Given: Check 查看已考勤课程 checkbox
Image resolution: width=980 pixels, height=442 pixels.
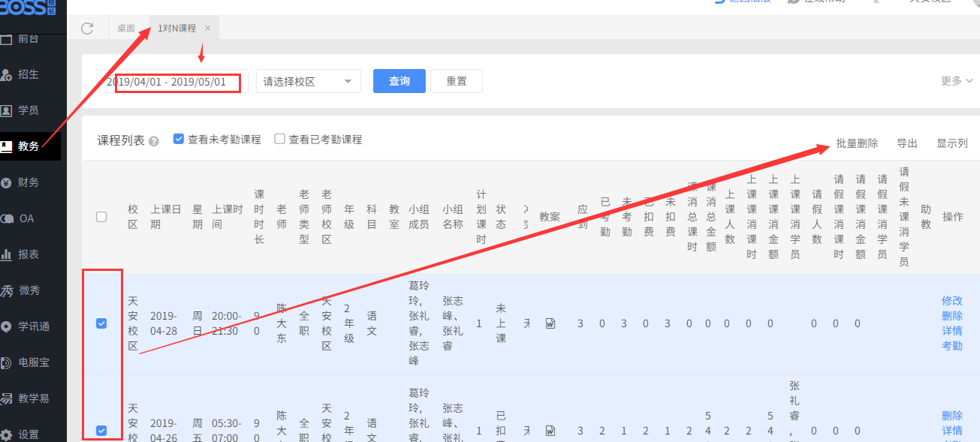Looking at the screenshot, I should (x=279, y=140).
